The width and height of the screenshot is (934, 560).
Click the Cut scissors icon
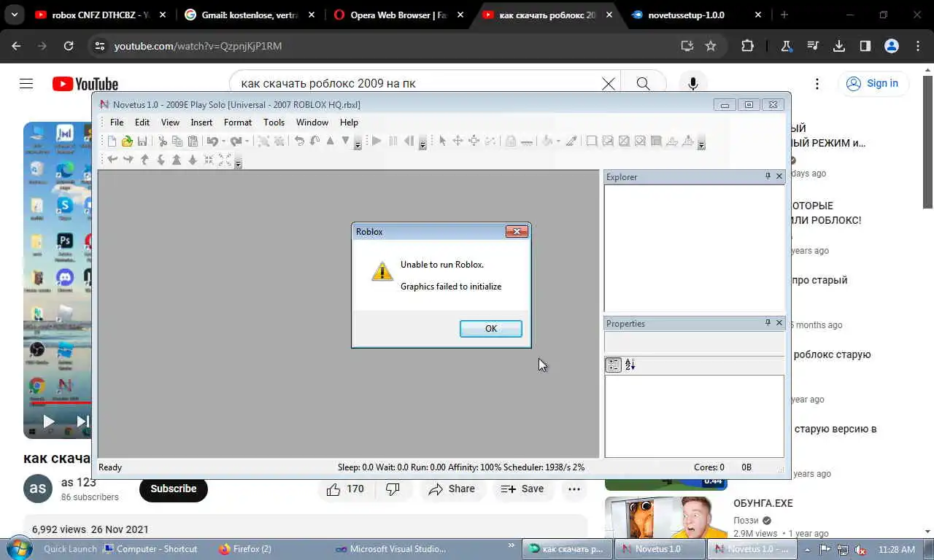click(x=162, y=141)
